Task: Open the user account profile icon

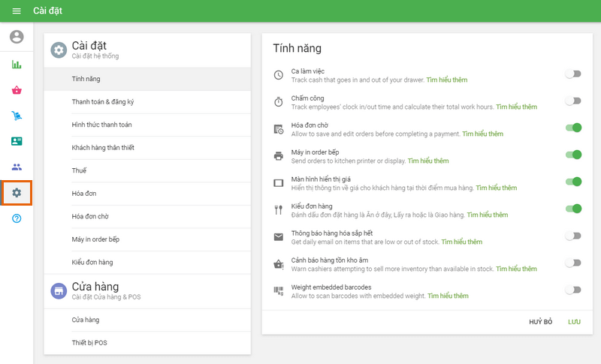Action: point(17,37)
